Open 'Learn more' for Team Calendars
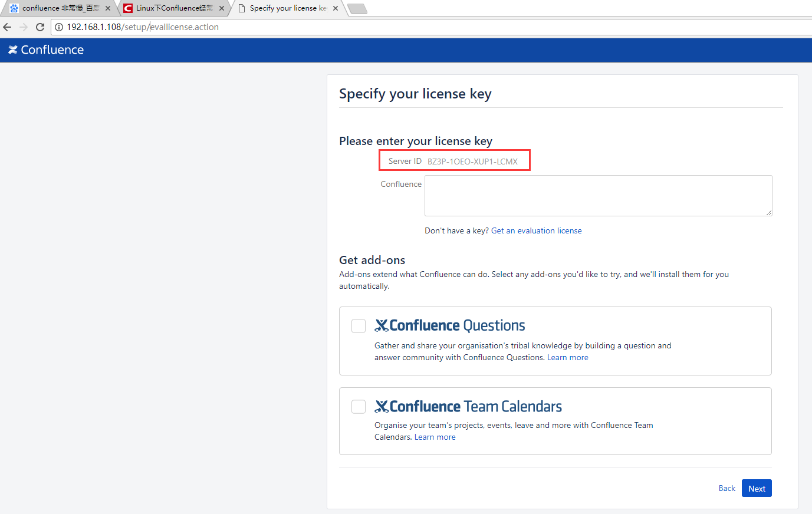The image size is (812, 514). [435, 437]
